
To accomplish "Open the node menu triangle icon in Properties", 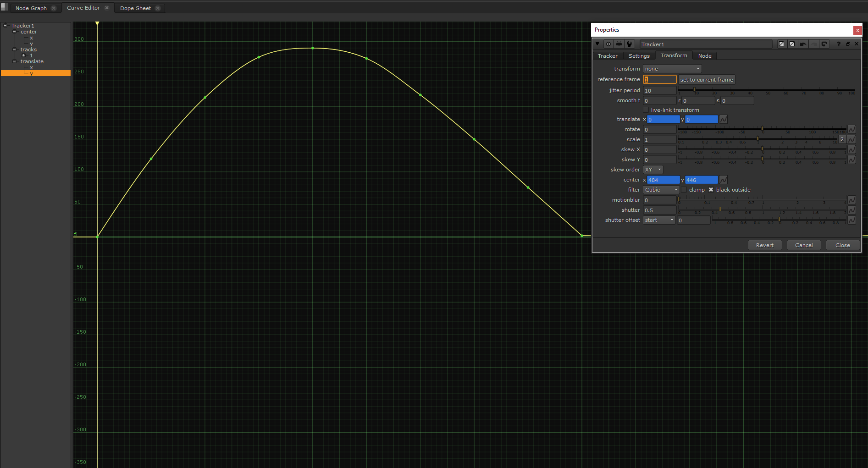I will pos(597,44).
